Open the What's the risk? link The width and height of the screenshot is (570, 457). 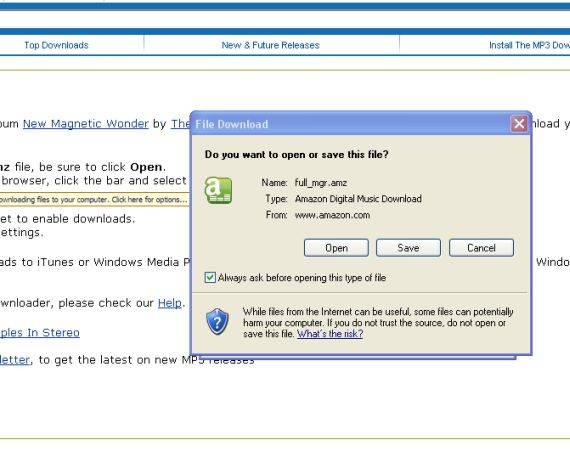[330, 334]
